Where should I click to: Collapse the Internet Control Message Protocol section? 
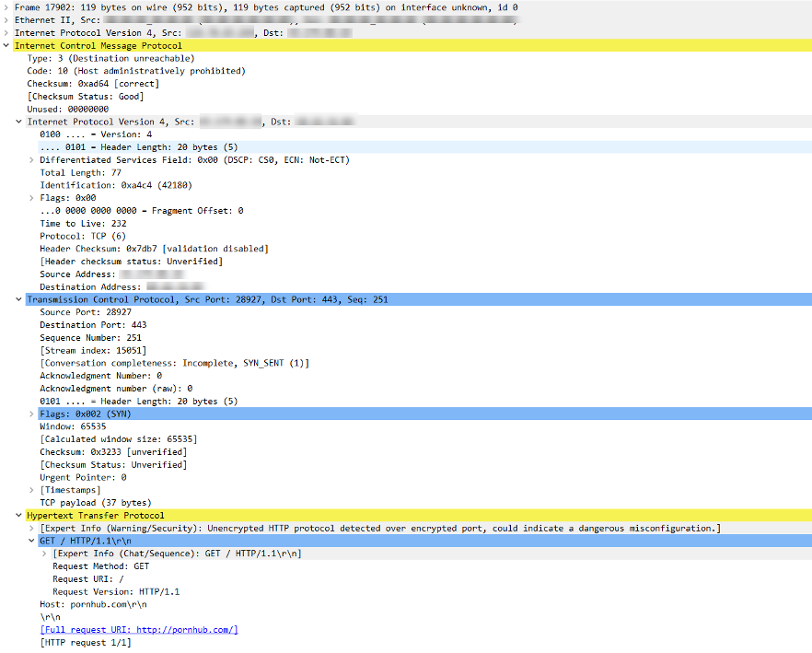(x=6, y=46)
